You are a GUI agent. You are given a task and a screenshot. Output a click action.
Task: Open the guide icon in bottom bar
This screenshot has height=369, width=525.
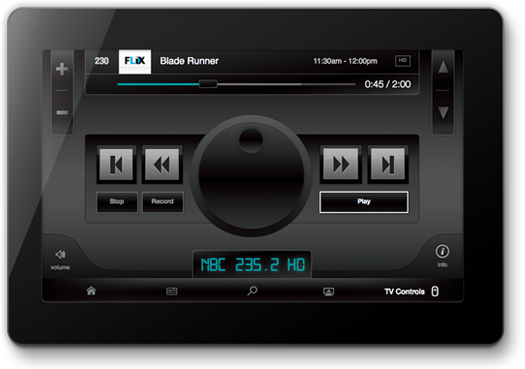[172, 291]
